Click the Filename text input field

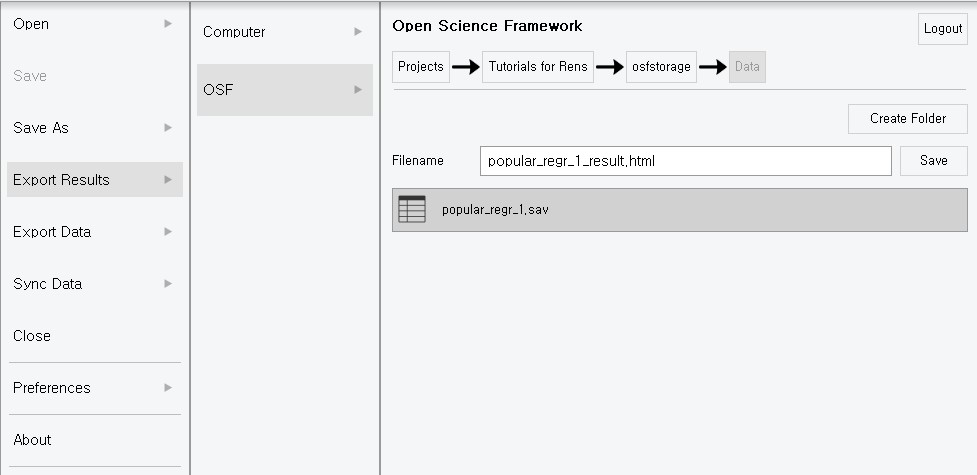point(685,161)
